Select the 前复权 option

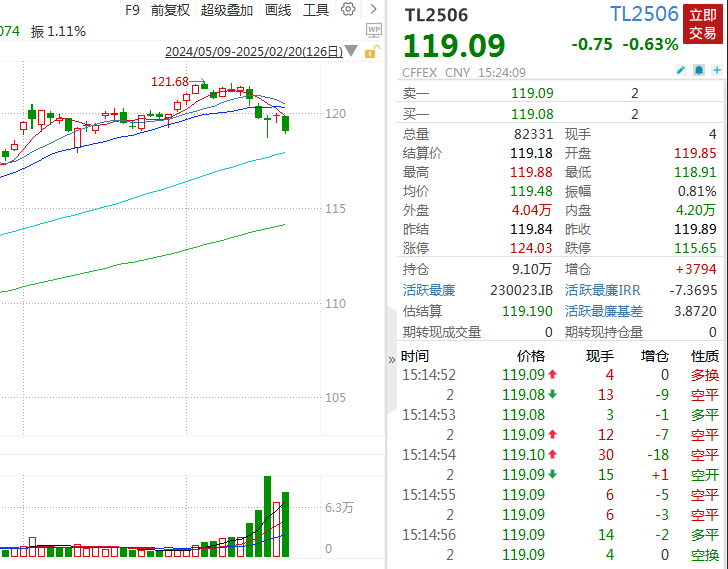170,10
